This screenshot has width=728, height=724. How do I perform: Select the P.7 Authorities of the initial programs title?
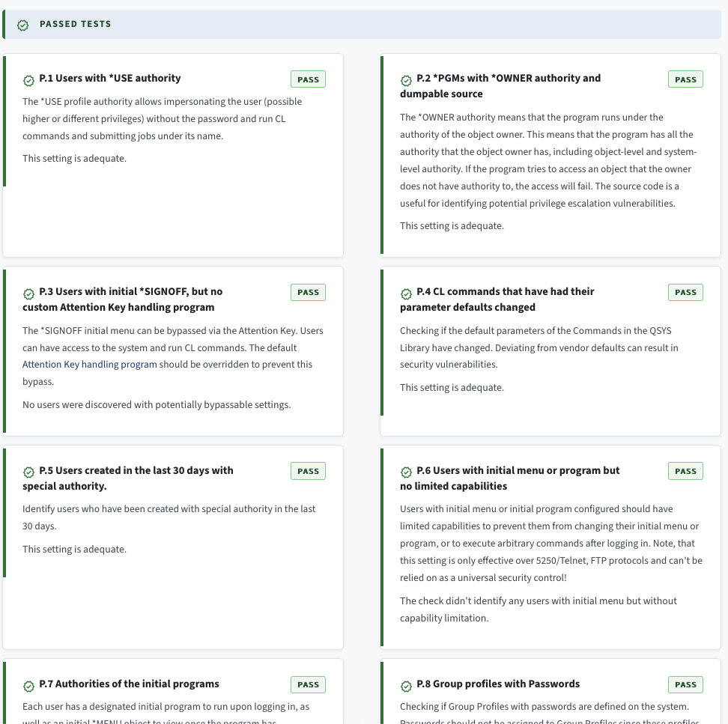[x=130, y=684]
